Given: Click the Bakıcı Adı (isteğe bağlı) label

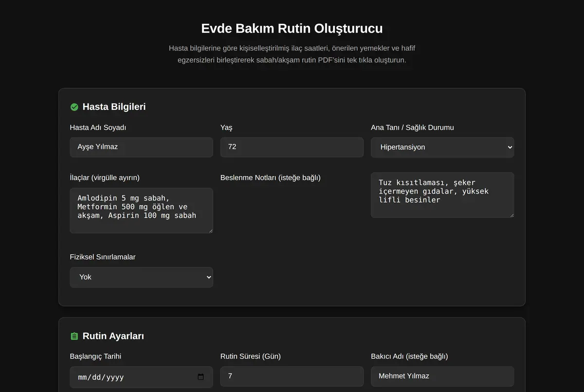Looking at the screenshot, I should tap(409, 356).
